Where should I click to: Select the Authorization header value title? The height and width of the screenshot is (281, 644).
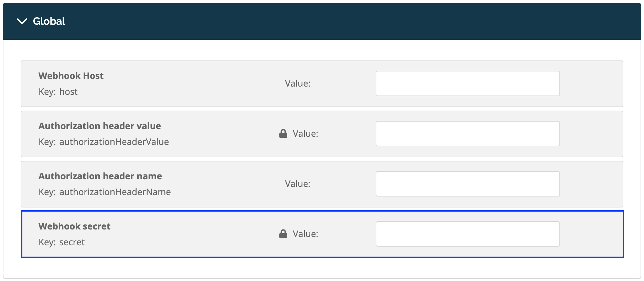point(100,126)
